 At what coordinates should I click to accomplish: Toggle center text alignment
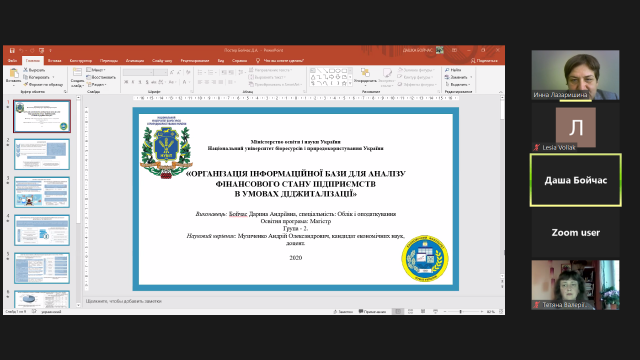(x=207, y=82)
